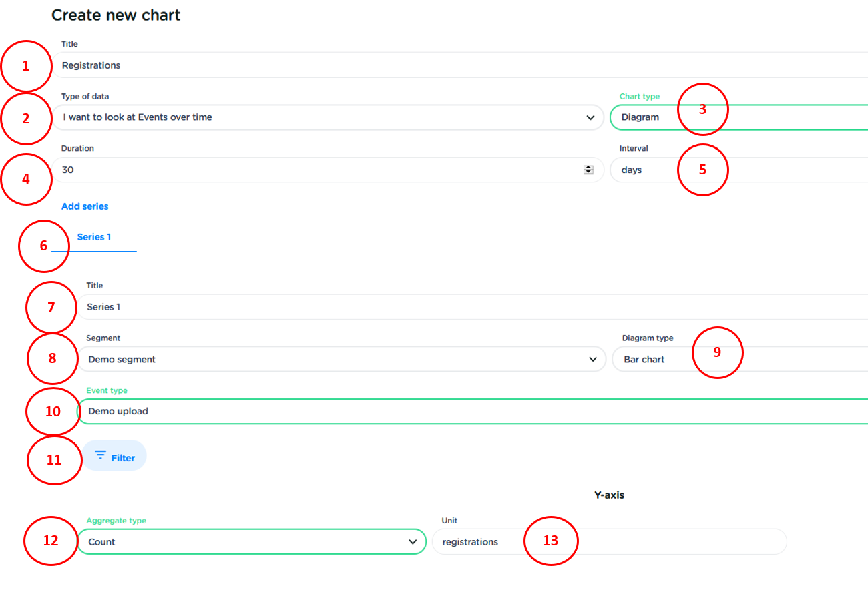This screenshot has height=594, width=868.
Task: Click the funnel icon on Filter button
Action: pos(101,455)
